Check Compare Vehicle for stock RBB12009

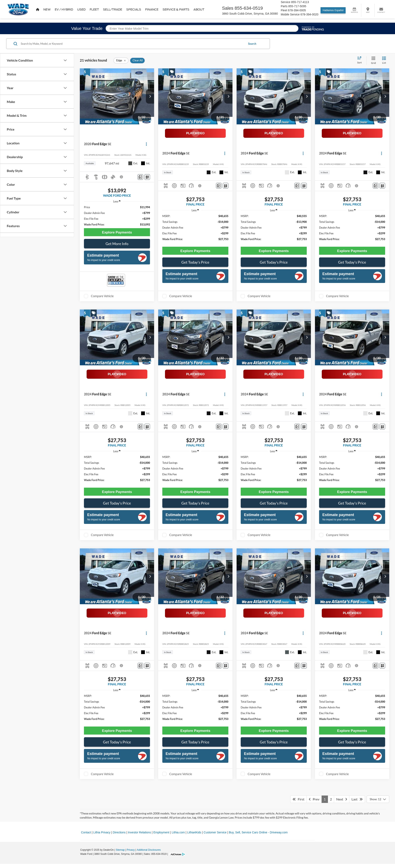tap(86, 774)
